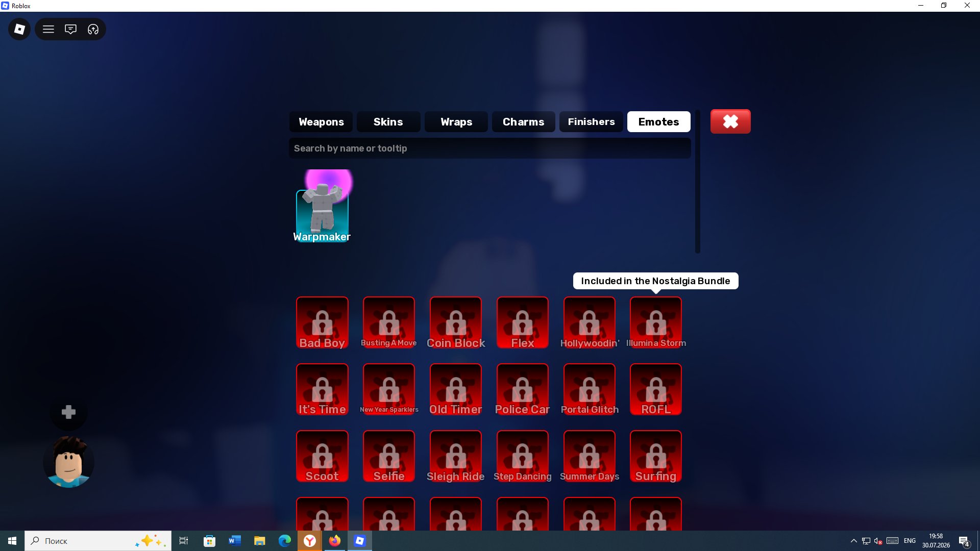Open File Explorer from the taskbar
Image resolution: width=980 pixels, height=551 pixels.
(x=260, y=541)
